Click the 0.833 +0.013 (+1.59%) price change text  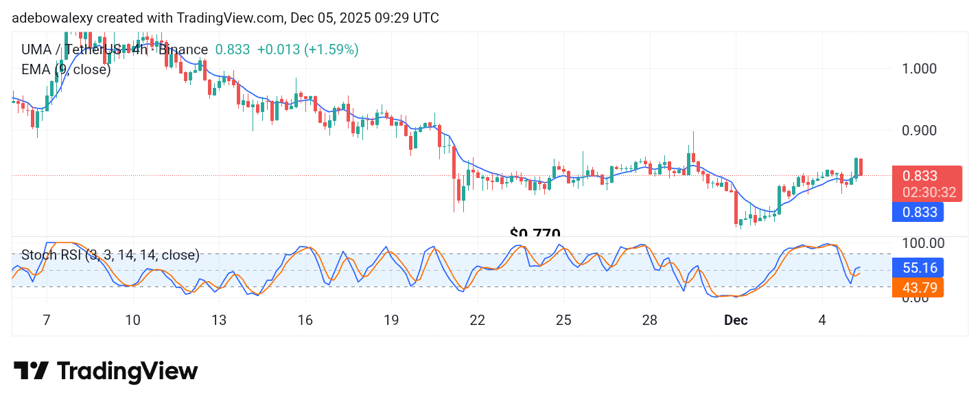pos(287,49)
